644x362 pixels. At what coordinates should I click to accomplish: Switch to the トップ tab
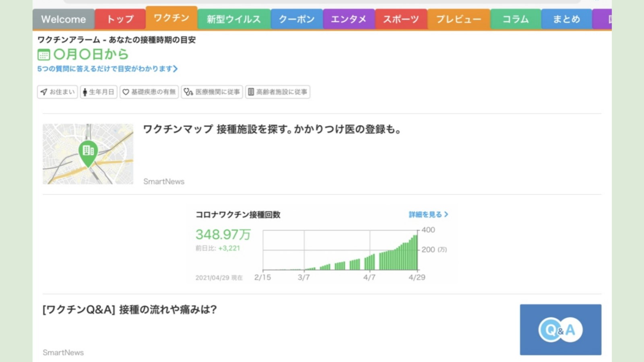(x=120, y=19)
